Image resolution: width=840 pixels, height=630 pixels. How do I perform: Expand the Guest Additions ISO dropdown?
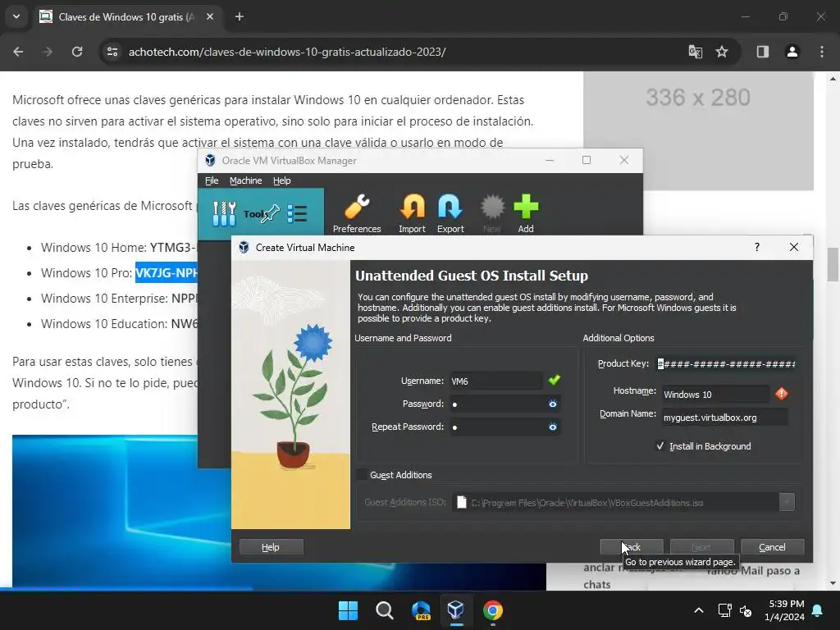click(787, 502)
